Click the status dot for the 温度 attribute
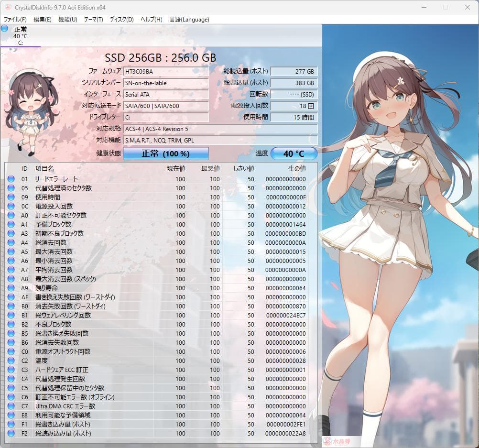 [x=11, y=360]
